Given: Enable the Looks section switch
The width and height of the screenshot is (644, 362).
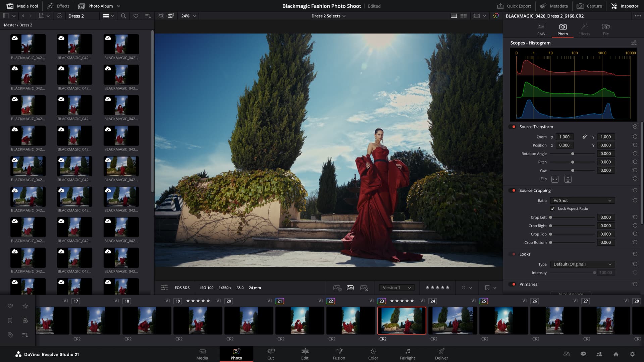Looking at the screenshot, I should click(x=513, y=254).
